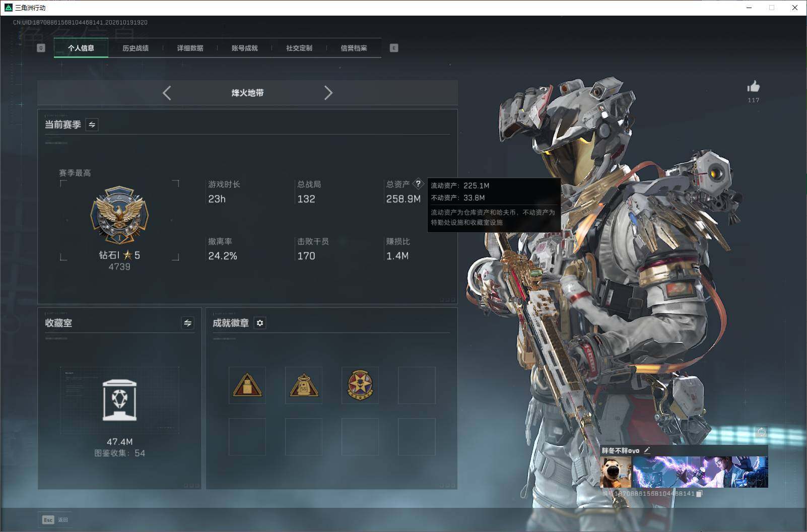
Task: Click the 赚损比 value 1.4M
Action: [x=397, y=256]
